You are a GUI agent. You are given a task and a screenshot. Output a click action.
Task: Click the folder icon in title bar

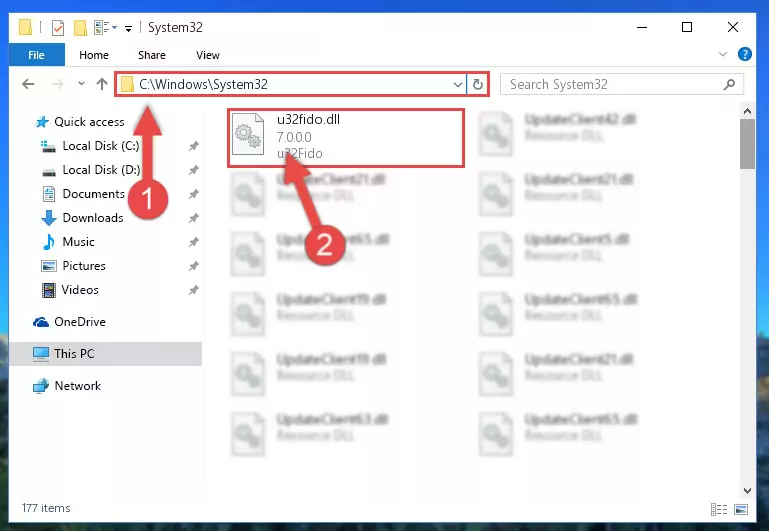point(25,27)
